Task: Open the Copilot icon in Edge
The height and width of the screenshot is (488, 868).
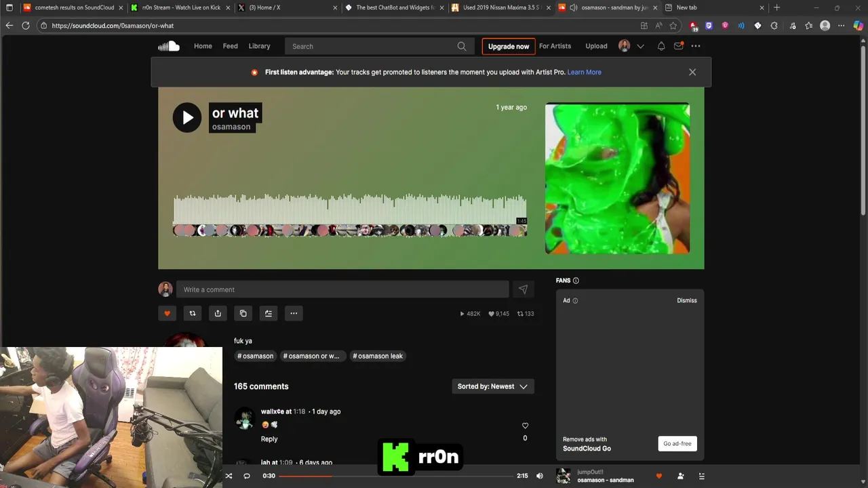Action: (x=858, y=26)
